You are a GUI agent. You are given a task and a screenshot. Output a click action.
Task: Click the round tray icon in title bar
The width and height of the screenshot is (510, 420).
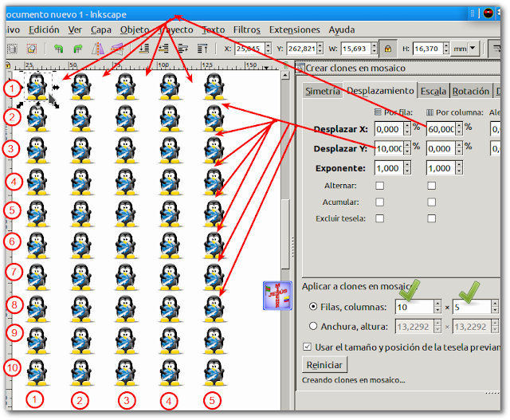[x=488, y=14]
